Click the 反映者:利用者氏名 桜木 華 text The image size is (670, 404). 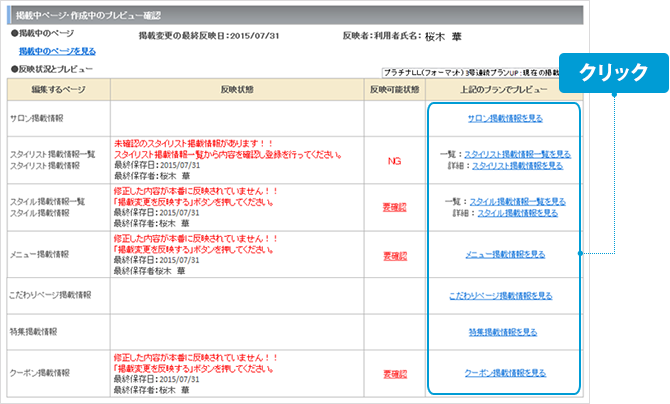(x=402, y=36)
